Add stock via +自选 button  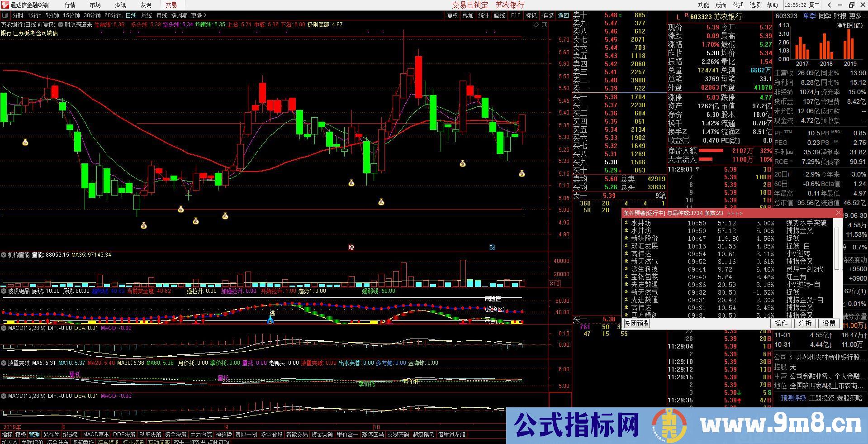point(547,15)
